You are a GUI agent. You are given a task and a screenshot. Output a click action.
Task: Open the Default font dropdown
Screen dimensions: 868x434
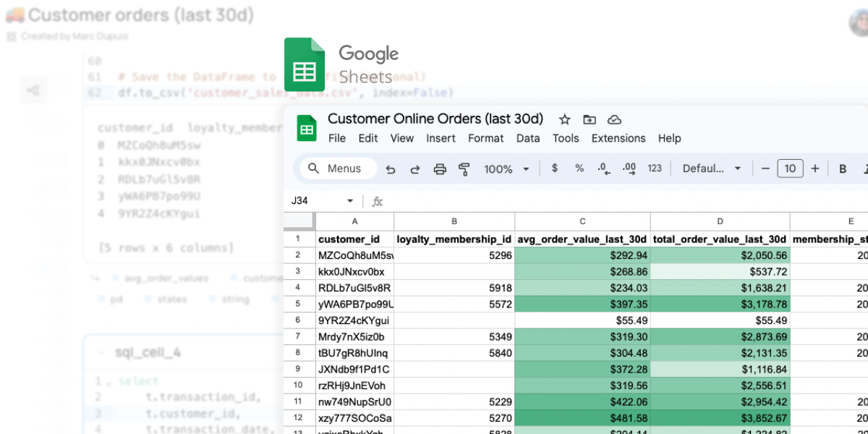tap(712, 169)
